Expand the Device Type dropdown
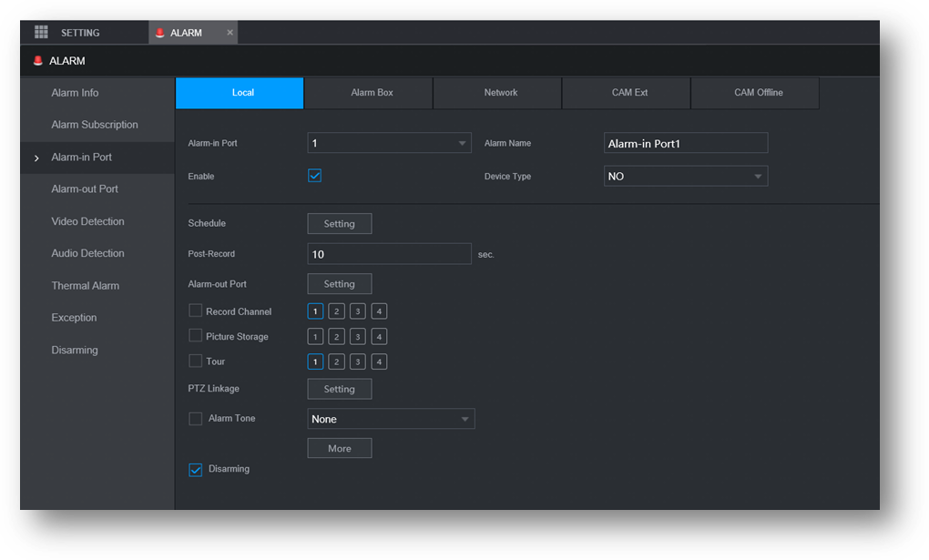This screenshot has width=929, height=560. (x=685, y=176)
